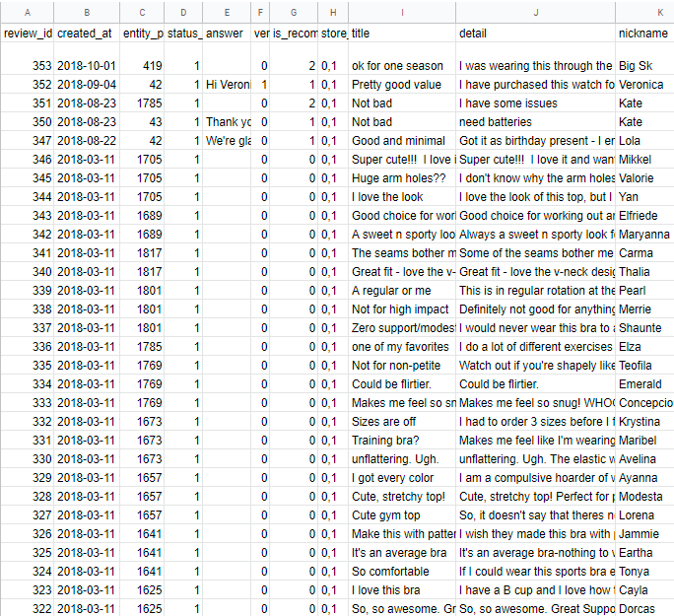This screenshot has width=674, height=616.
Task: Select column J header
Action: pos(535,12)
